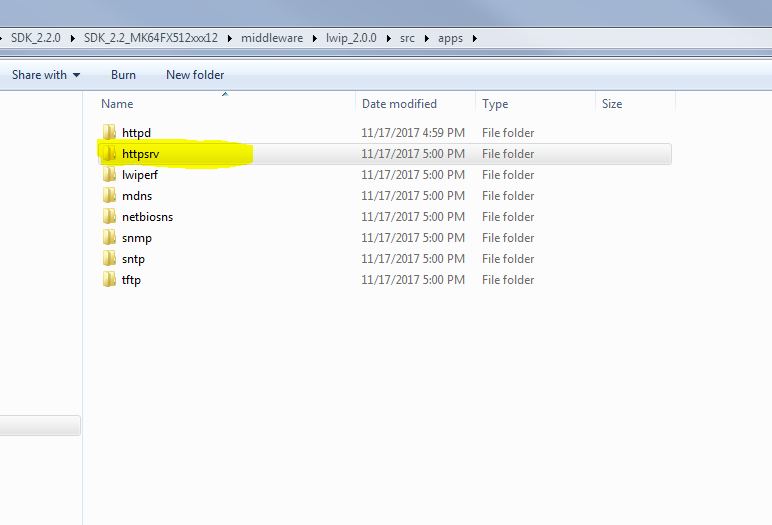772x525 pixels.
Task: Sort by Name column header
Action: 117,104
